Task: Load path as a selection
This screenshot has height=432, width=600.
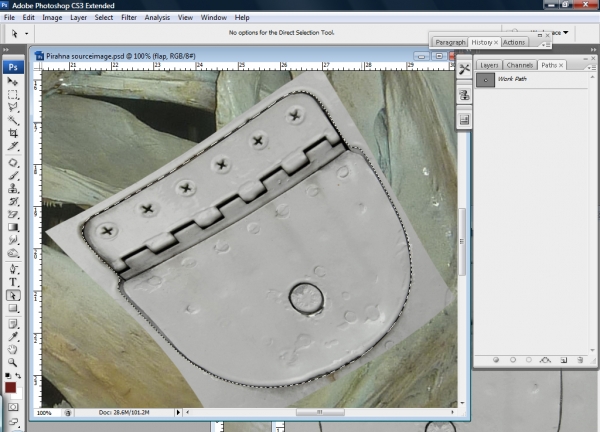Action: pos(529,360)
